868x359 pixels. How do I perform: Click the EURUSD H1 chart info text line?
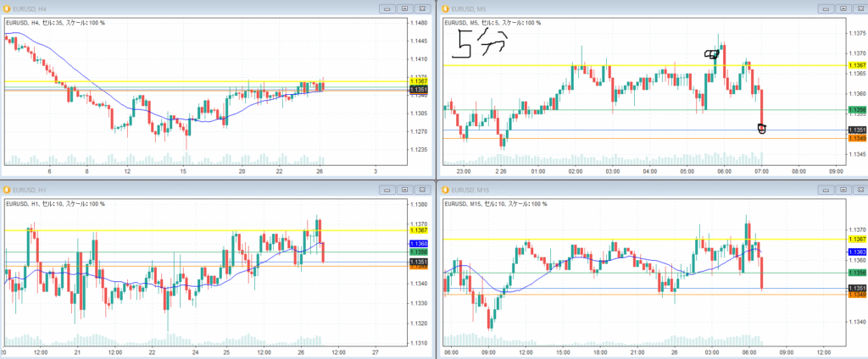tap(55, 203)
